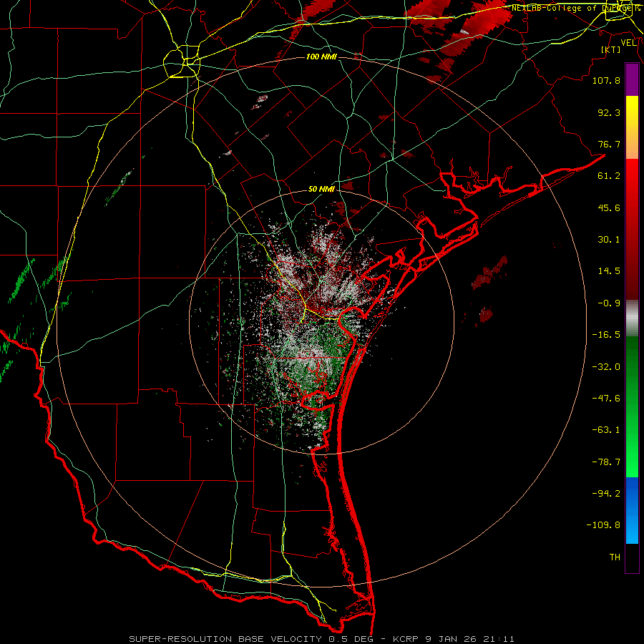Click the VEL legend title

coord(629,43)
